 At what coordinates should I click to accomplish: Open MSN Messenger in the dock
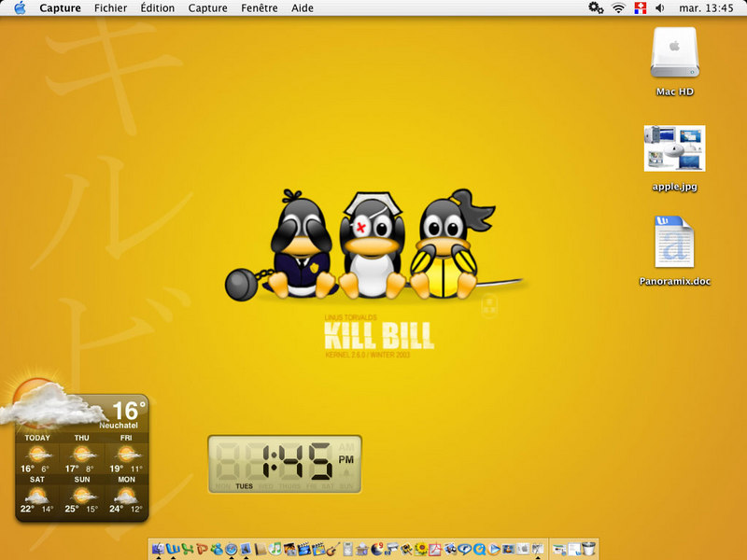click(x=217, y=549)
